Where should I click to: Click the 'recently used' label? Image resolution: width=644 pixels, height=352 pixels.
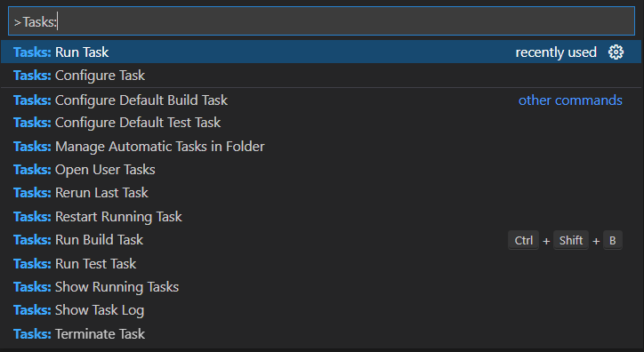(x=556, y=52)
